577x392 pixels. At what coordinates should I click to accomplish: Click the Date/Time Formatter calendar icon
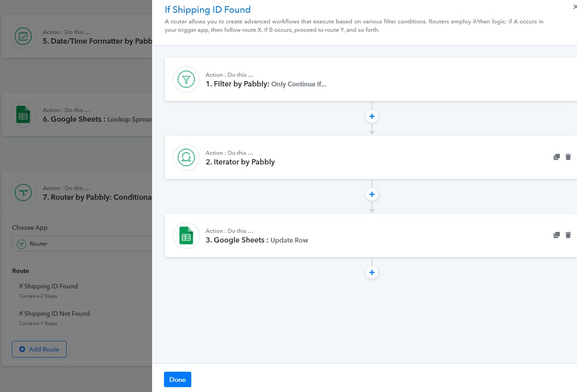coord(23,36)
